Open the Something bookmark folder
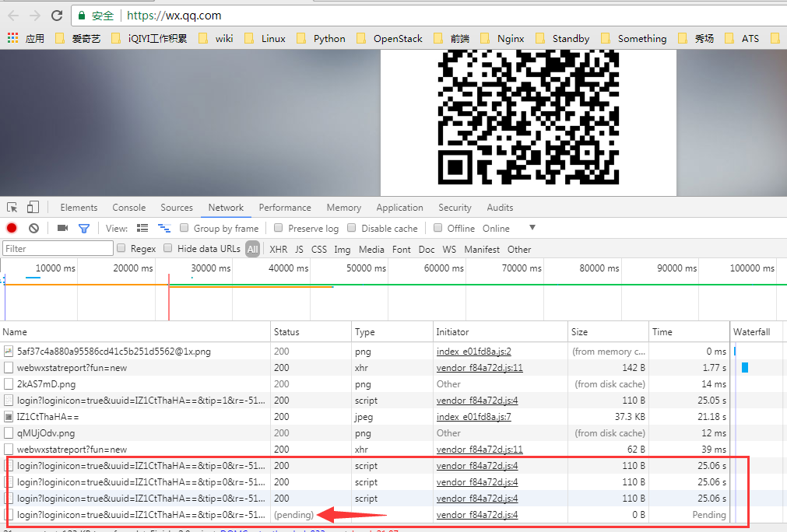The height and width of the screenshot is (532, 787). [634, 38]
